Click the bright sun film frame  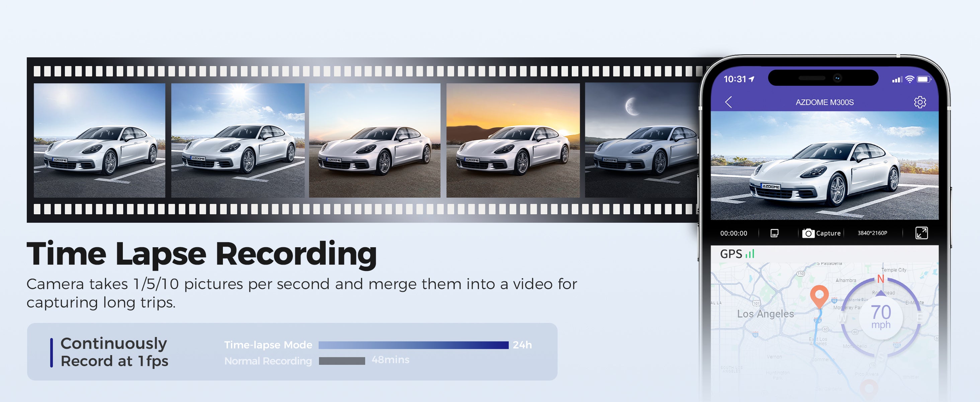[238, 140]
